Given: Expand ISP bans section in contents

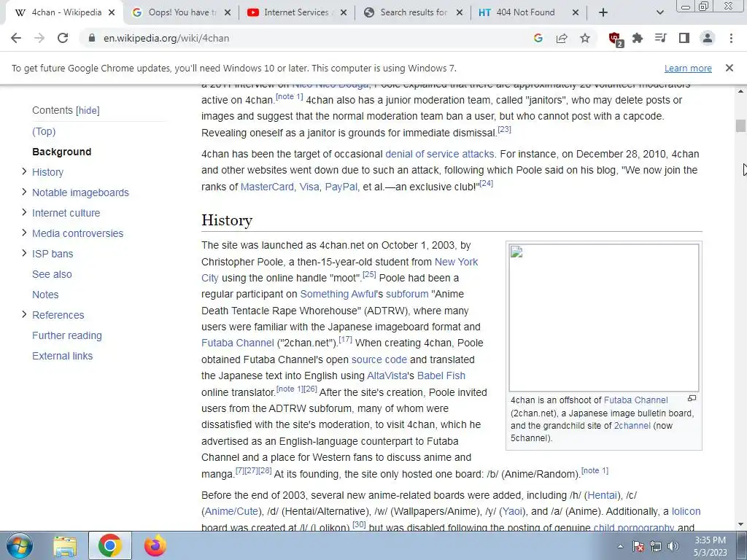Looking at the screenshot, I should click(x=24, y=253).
